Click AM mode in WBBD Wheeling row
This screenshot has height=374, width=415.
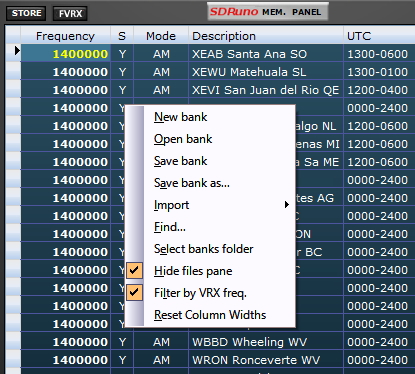[x=161, y=342]
